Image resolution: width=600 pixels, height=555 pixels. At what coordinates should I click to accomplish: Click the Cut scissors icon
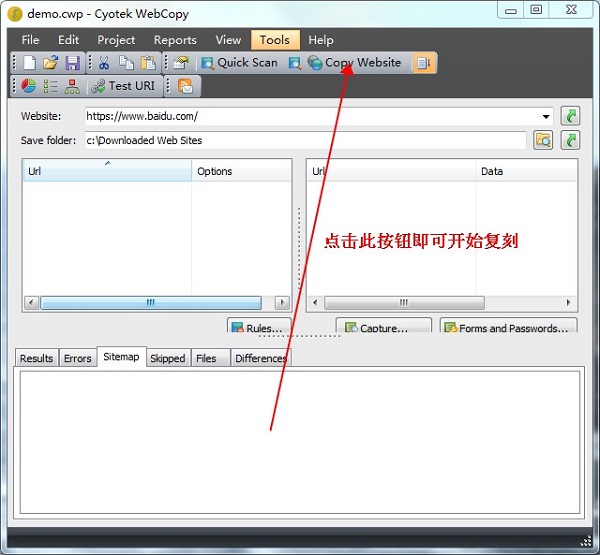click(104, 63)
